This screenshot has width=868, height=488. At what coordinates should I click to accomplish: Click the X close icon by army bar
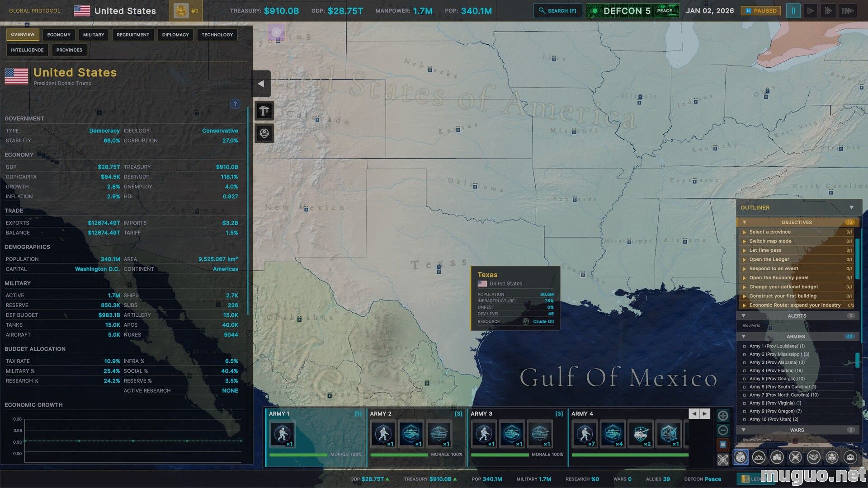(x=723, y=460)
